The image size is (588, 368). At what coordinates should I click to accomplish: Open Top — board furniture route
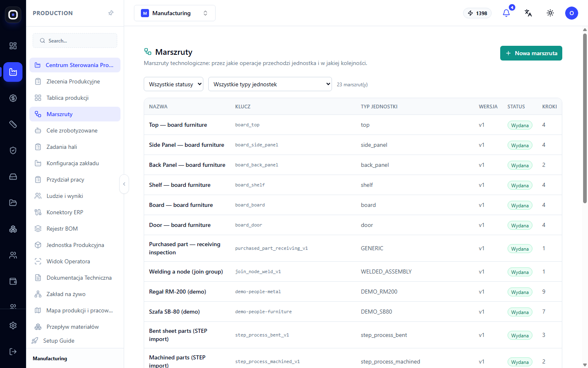click(178, 125)
